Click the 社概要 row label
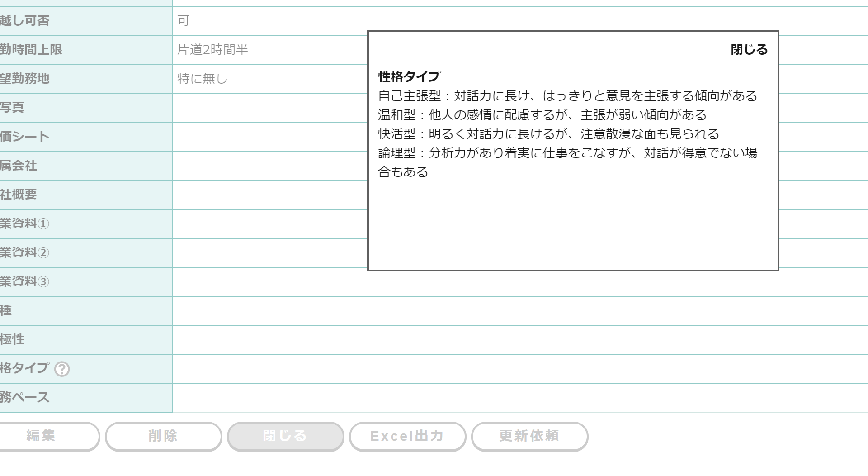 coord(19,195)
